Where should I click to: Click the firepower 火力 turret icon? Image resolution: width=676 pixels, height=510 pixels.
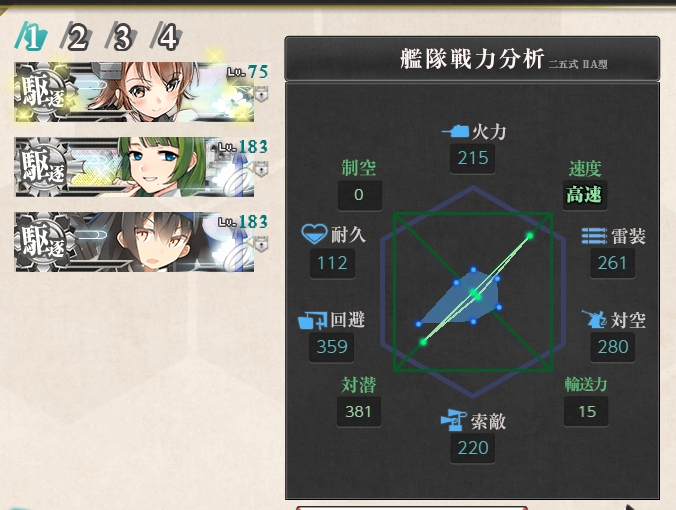coord(455,131)
